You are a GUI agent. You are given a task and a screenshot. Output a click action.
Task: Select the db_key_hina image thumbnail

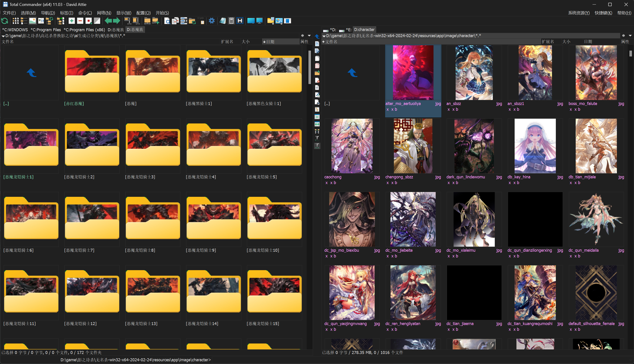[x=535, y=146]
